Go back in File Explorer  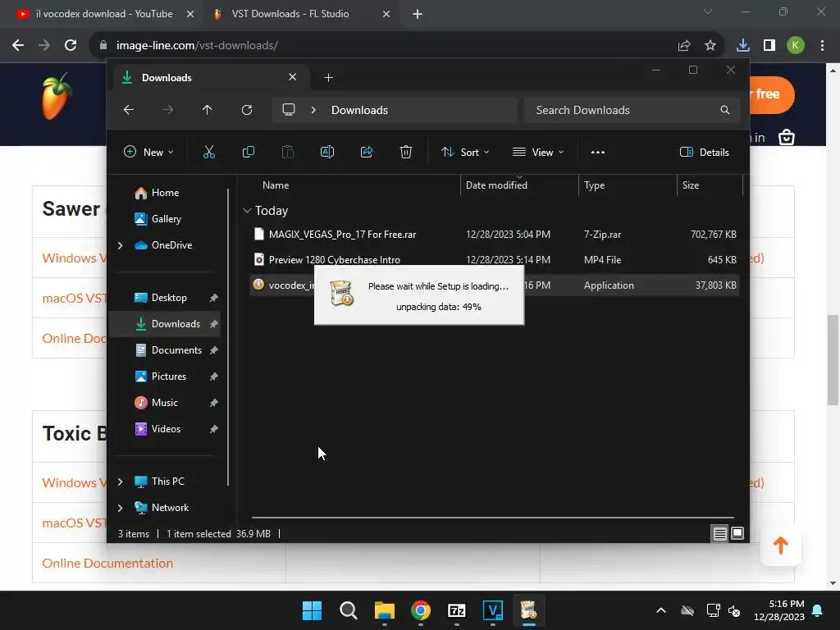point(129,110)
